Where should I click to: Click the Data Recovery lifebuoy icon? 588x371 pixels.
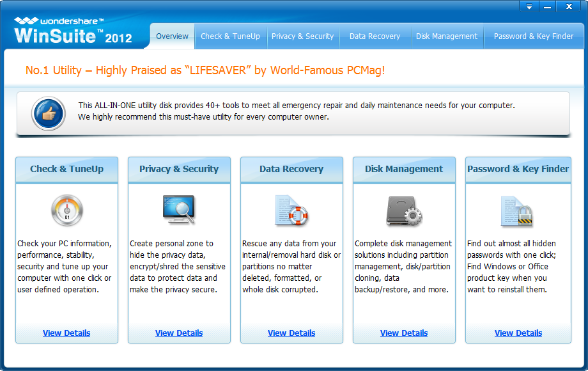pyautogui.click(x=291, y=210)
